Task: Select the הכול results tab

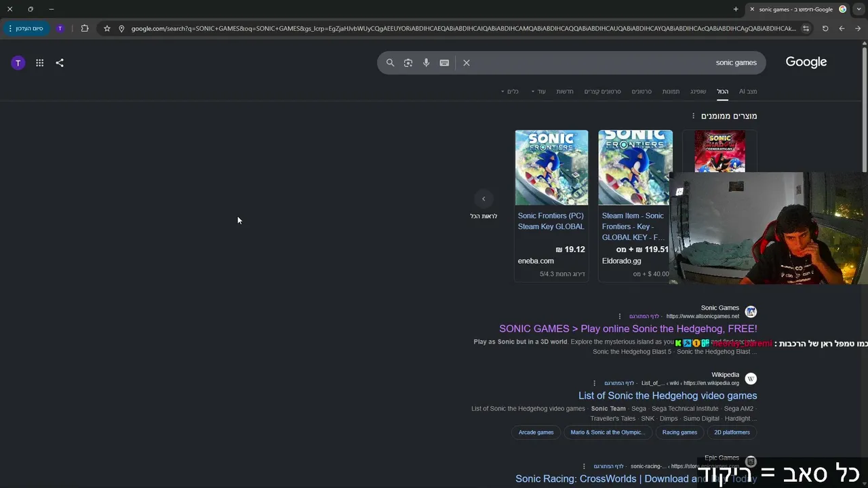Action: pos(723,91)
